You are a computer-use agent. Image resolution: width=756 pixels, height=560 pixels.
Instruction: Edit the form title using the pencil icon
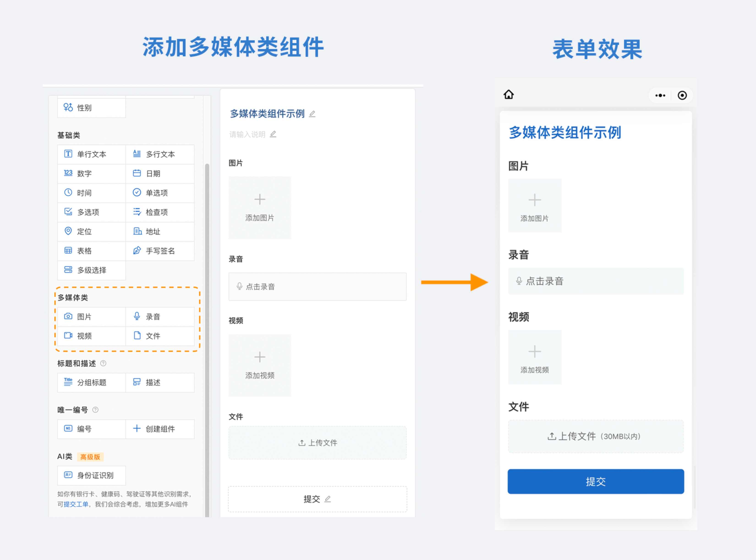point(312,114)
